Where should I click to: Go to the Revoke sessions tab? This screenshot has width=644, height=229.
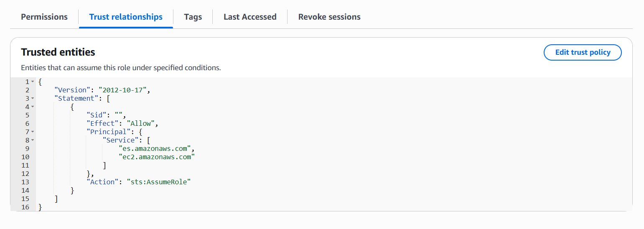click(x=329, y=17)
